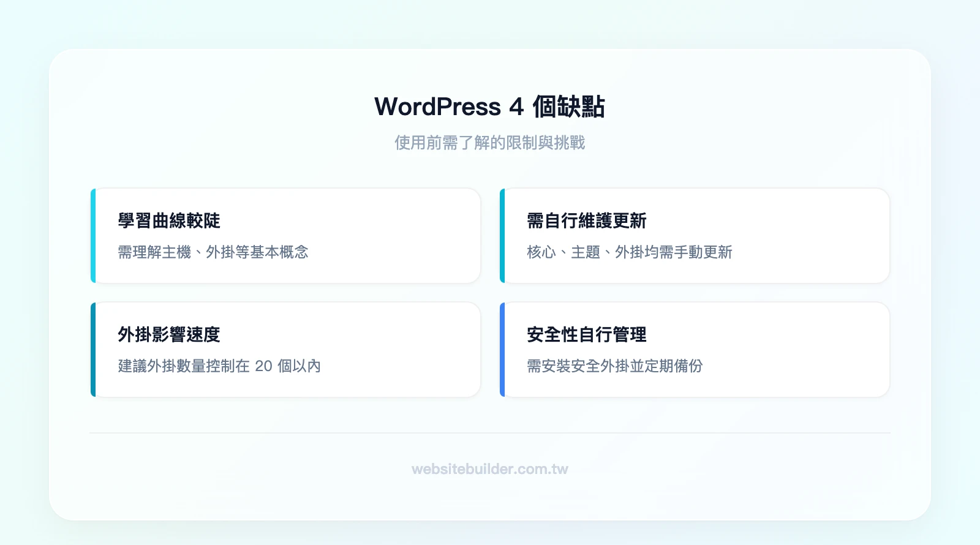The width and height of the screenshot is (980, 545).
Task: Click the subtitle "使用前需了解的限制與挑戰"
Action: click(x=489, y=143)
